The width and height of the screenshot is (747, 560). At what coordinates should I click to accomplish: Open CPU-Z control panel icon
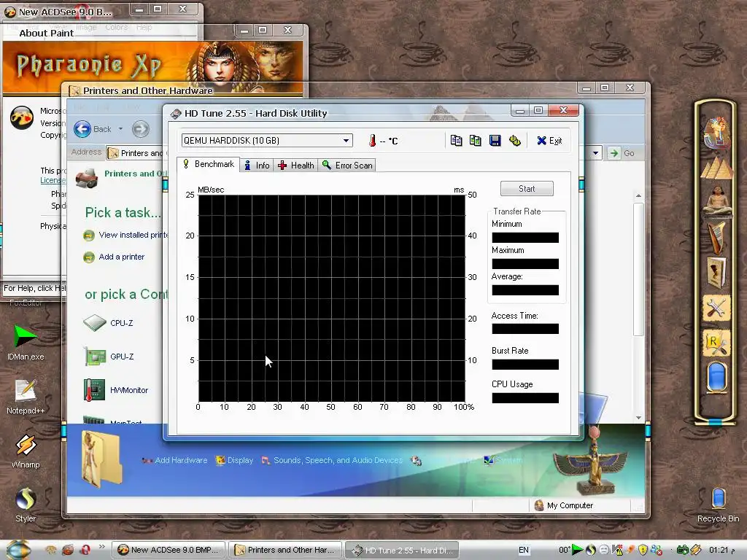tap(109, 323)
